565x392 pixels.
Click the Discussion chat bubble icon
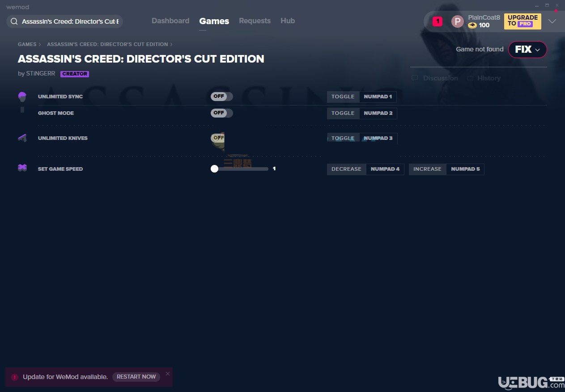coord(415,78)
